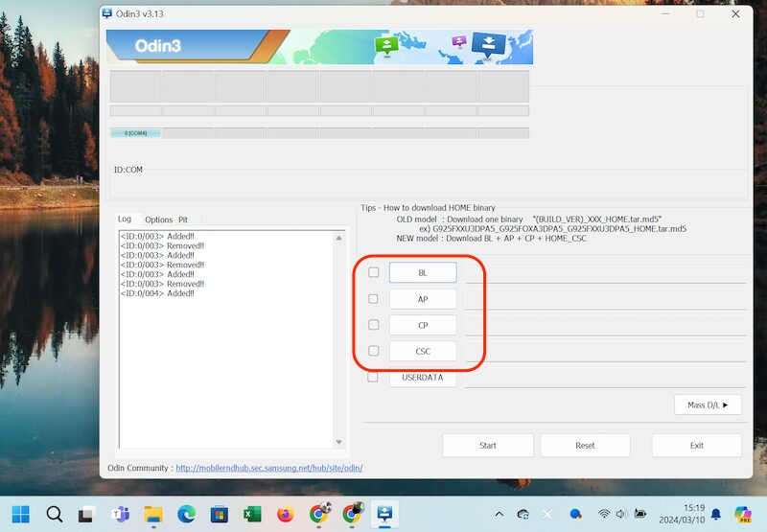Image resolution: width=767 pixels, height=532 pixels.
Task: Open Microsoft Teams from the taskbar
Action: (121, 514)
